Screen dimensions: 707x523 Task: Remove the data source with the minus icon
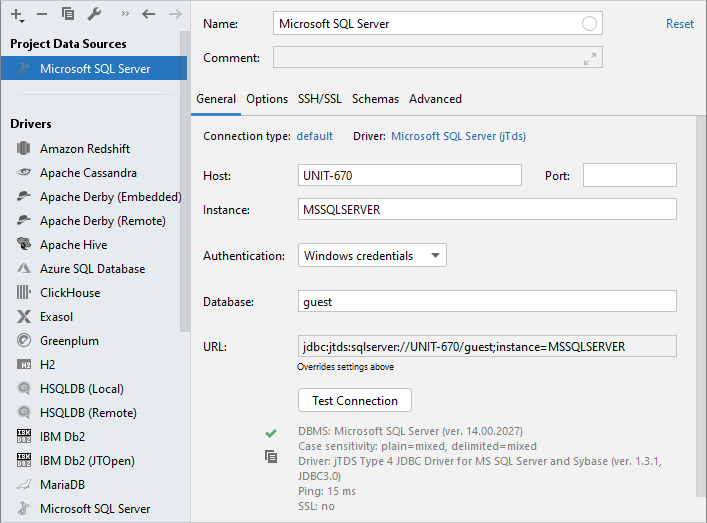pyautogui.click(x=42, y=14)
